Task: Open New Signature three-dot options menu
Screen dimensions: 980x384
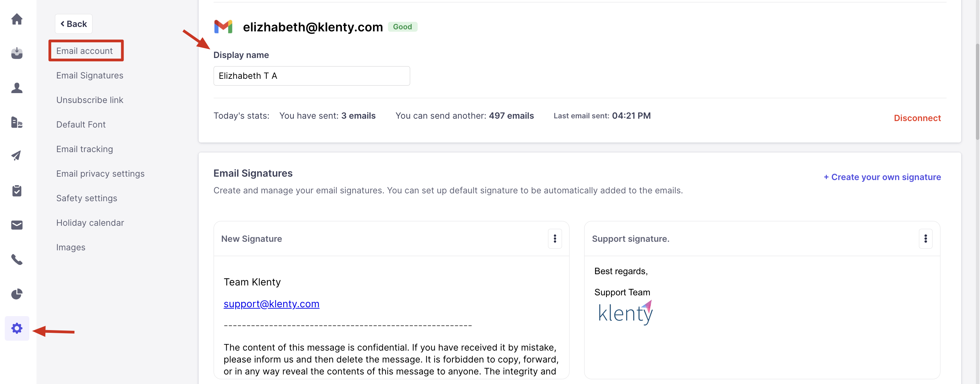Action: [x=555, y=239]
